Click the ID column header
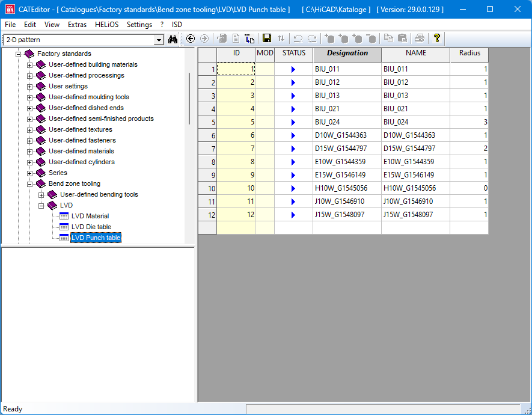The height and width of the screenshot is (415, 532). click(236, 55)
